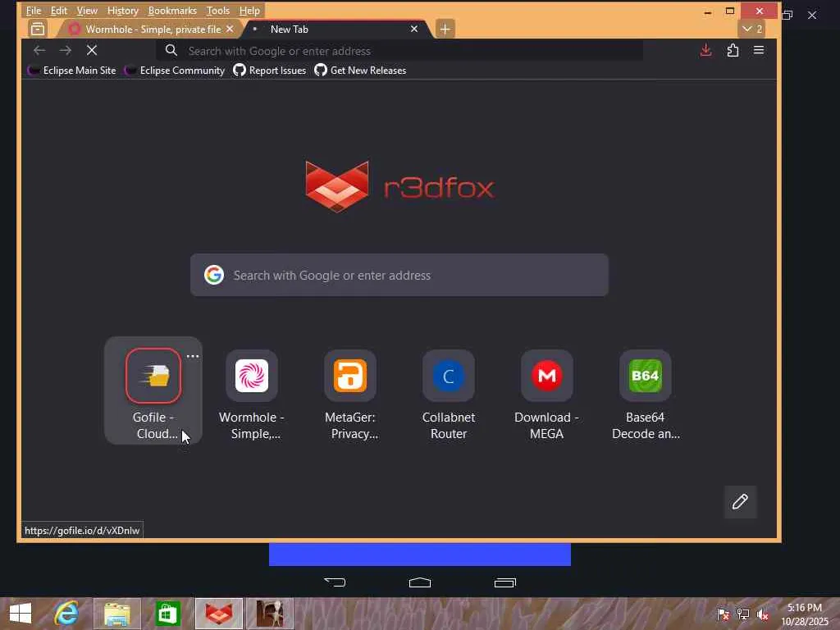Image resolution: width=840 pixels, height=630 pixels.
Task: Click the Android-style home navigation icon
Action: tap(420, 582)
